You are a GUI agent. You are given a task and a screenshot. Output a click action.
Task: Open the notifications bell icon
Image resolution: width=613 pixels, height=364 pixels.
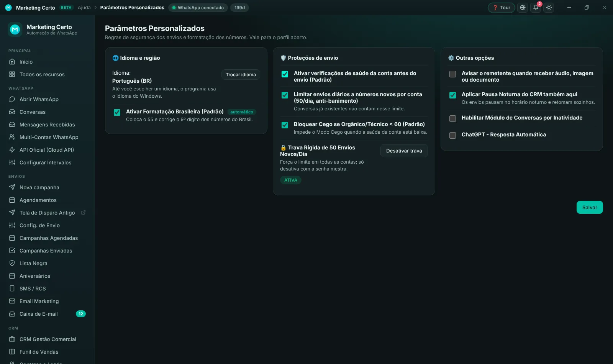(x=536, y=8)
